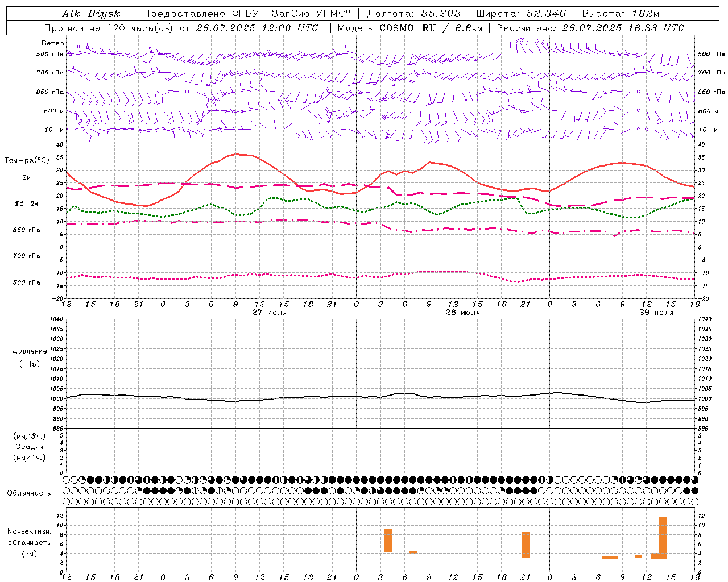Click the "Td 2м" dew point legend entry
The image size is (728, 582).
point(27,203)
